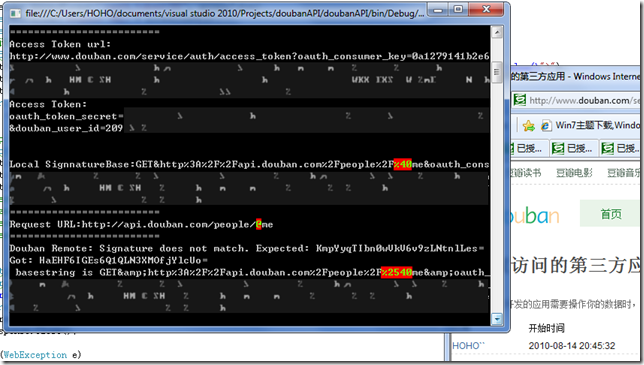Click the douban logo
Screen dimensions: 644x365
(x=535, y=216)
